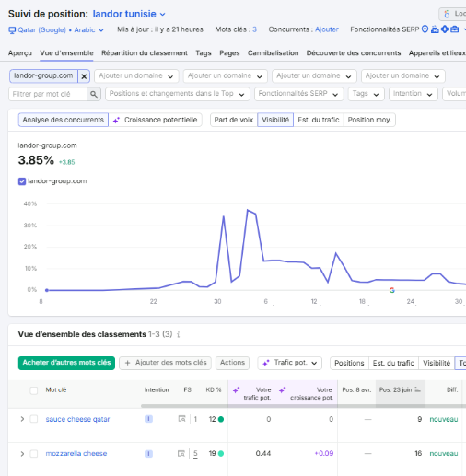Open the Répartition du classement tab
The image size is (466, 476).
coord(145,53)
